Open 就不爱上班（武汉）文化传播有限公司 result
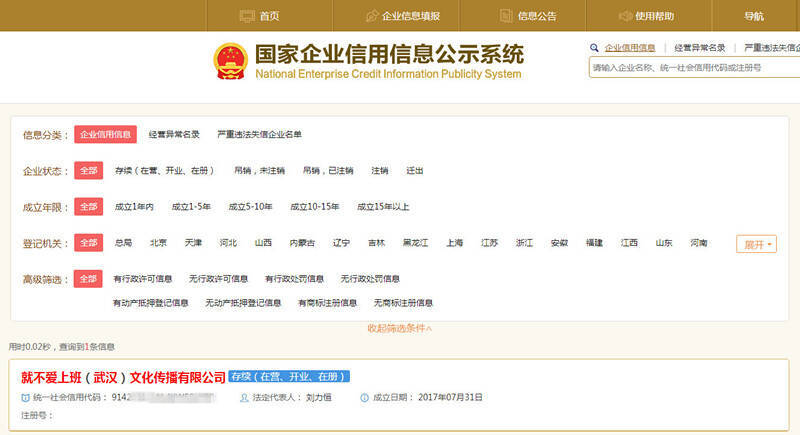 124,377
